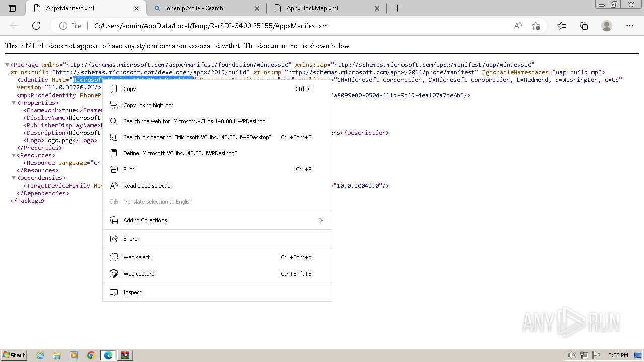Open the Start menu
644x362 pixels.
pos(14,355)
